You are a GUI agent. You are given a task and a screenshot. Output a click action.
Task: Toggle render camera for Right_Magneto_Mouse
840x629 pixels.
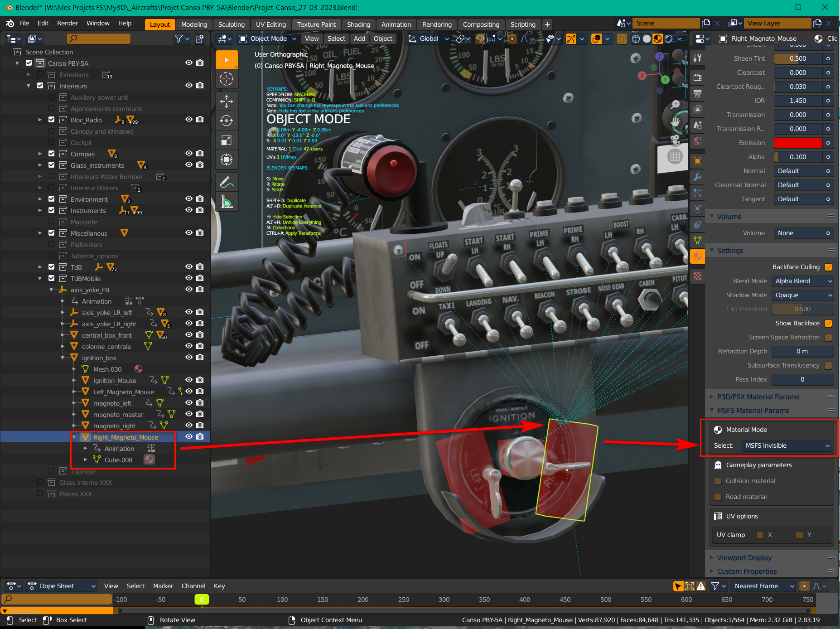pyautogui.click(x=200, y=437)
